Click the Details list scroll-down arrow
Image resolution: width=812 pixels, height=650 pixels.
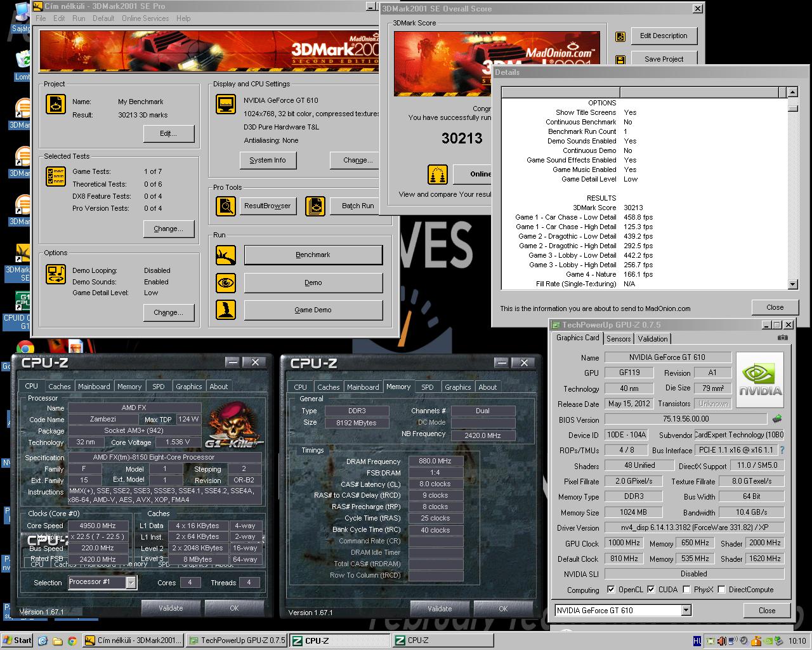(793, 284)
